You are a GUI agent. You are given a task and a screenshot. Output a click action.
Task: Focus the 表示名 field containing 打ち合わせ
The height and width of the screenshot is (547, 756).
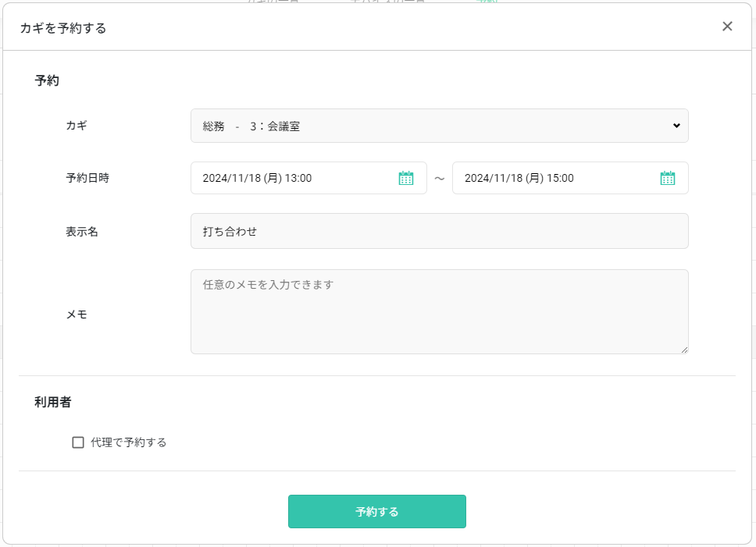click(439, 231)
